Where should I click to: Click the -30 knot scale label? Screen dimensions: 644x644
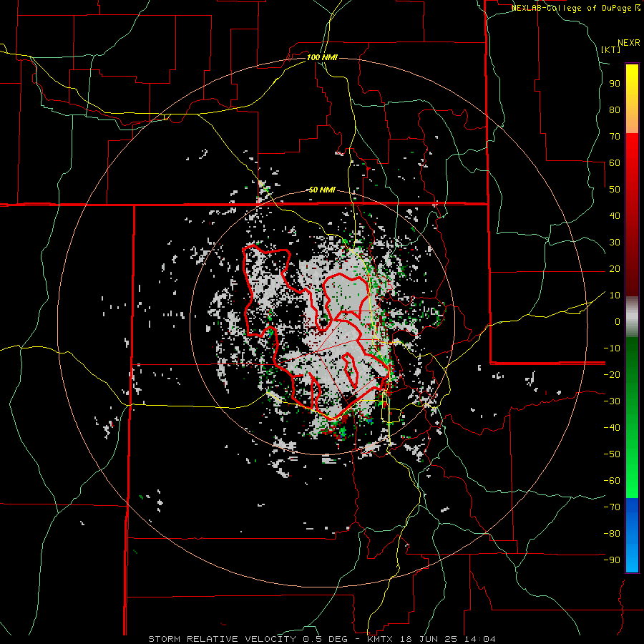pos(612,401)
